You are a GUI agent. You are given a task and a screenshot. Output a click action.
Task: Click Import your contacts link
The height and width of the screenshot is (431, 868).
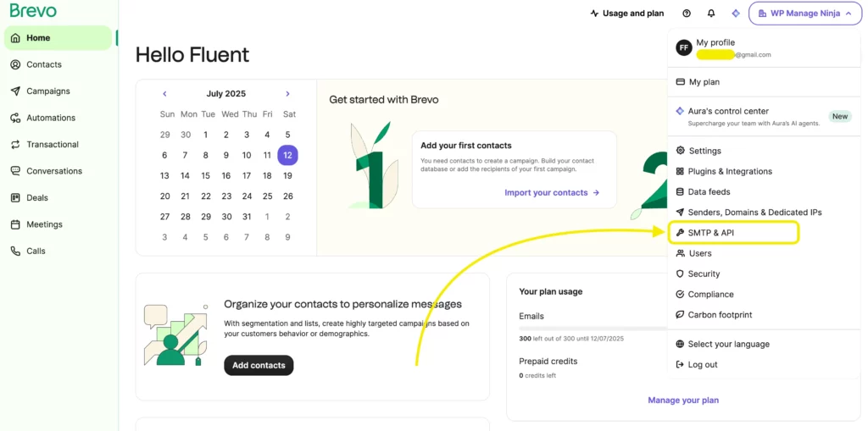552,192
